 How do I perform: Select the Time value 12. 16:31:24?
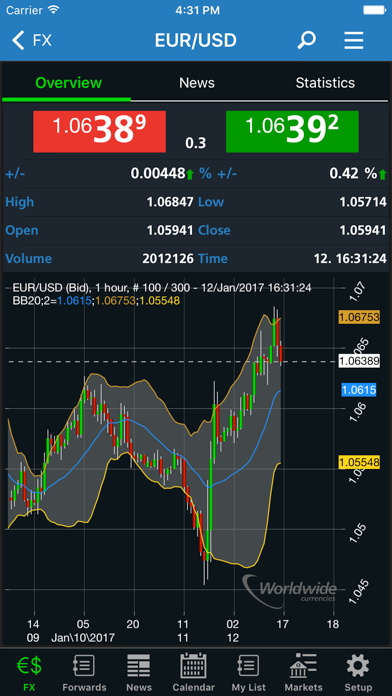coord(350,258)
